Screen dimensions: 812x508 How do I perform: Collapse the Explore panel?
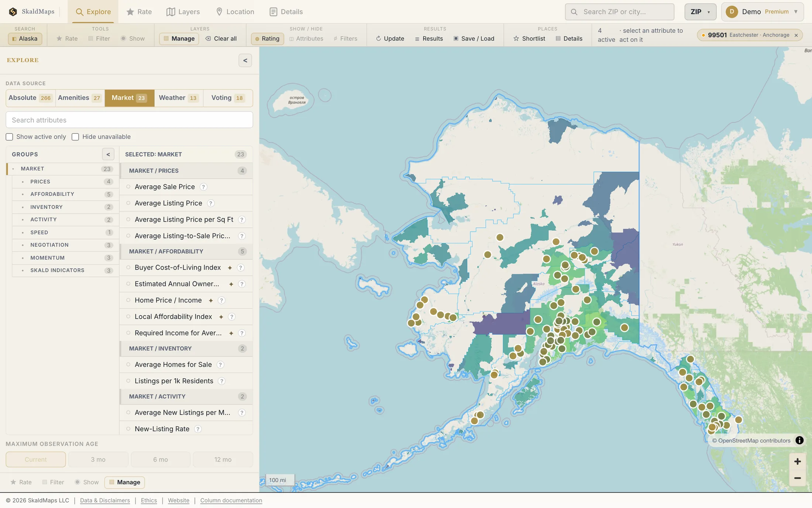tap(245, 61)
